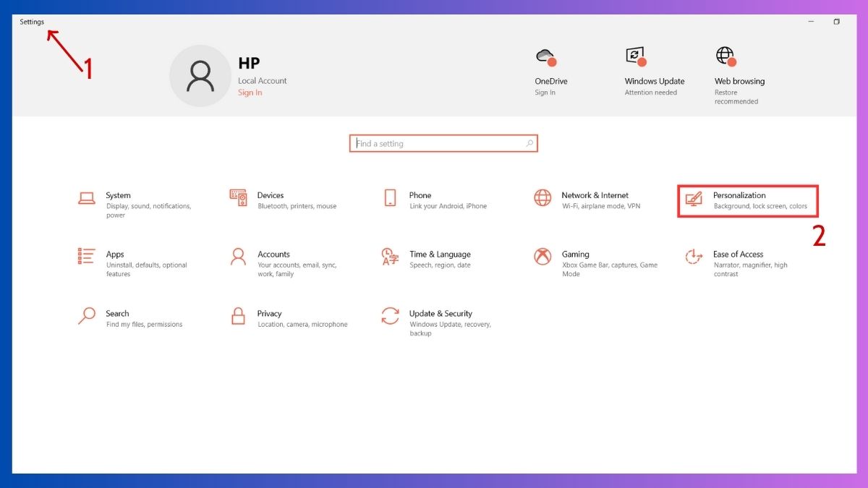Click 'Location, camera, microphone' description

point(302,325)
